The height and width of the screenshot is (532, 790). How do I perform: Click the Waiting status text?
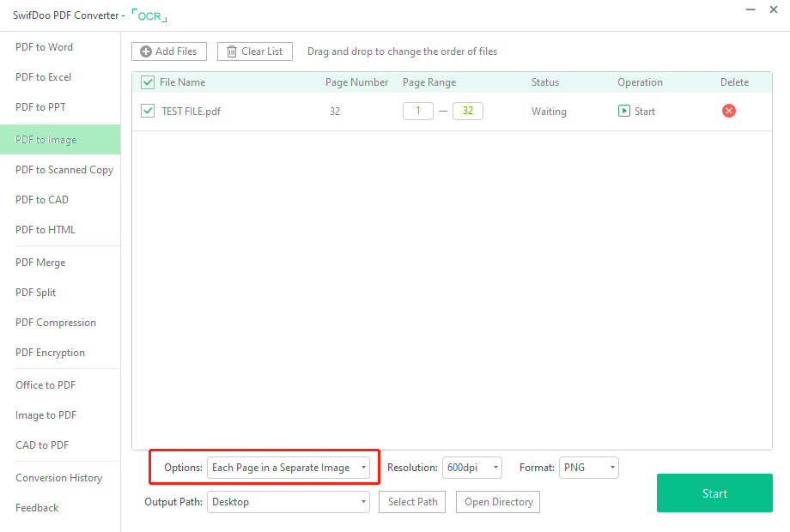click(549, 112)
